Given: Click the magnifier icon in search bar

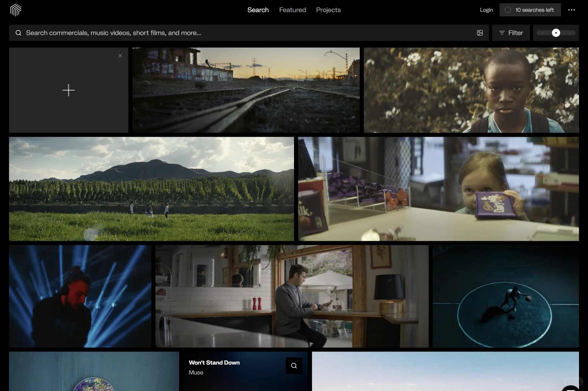Looking at the screenshot, I should [18, 33].
